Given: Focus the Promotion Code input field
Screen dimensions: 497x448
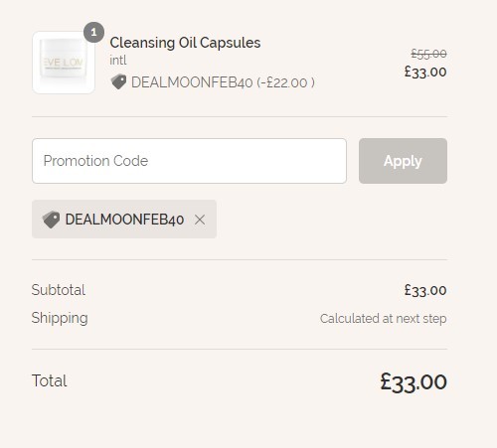Looking at the screenshot, I should [189, 161].
